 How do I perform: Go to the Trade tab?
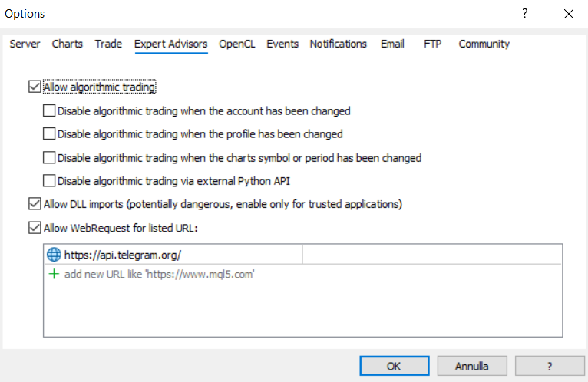[108, 44]
